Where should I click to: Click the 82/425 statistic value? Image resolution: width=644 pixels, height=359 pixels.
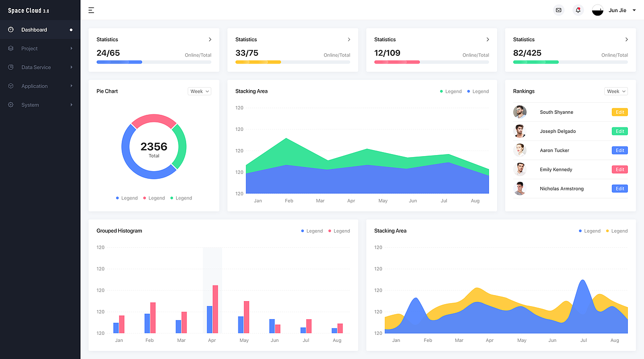(x=527, y=53)
